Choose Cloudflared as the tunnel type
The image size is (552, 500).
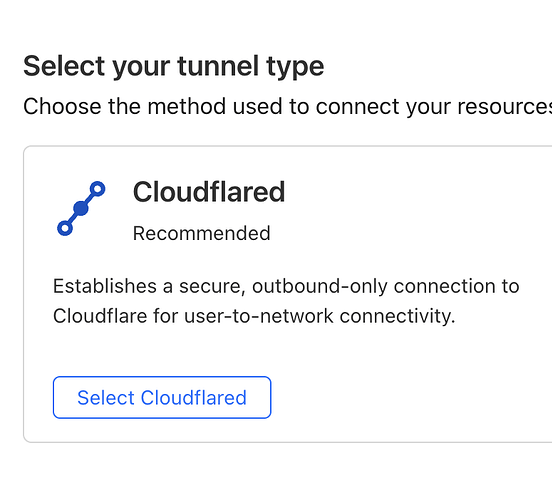[x=162, y=398]
